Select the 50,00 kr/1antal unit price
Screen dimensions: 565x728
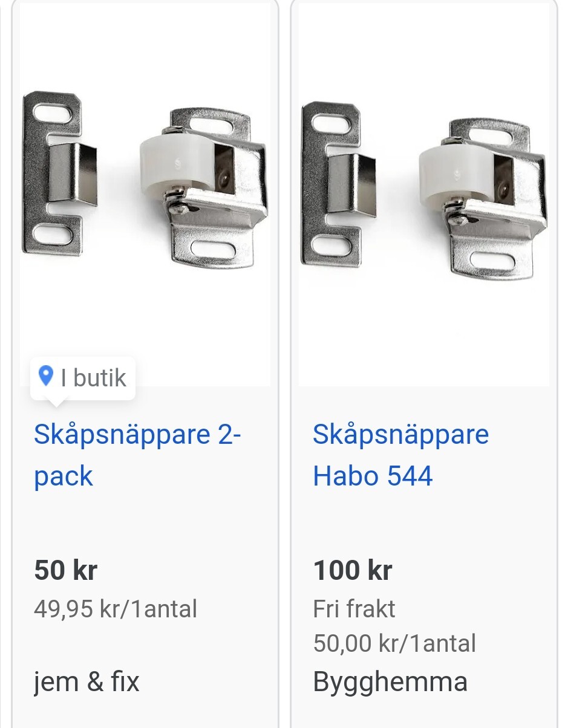(x=394, y=643)
